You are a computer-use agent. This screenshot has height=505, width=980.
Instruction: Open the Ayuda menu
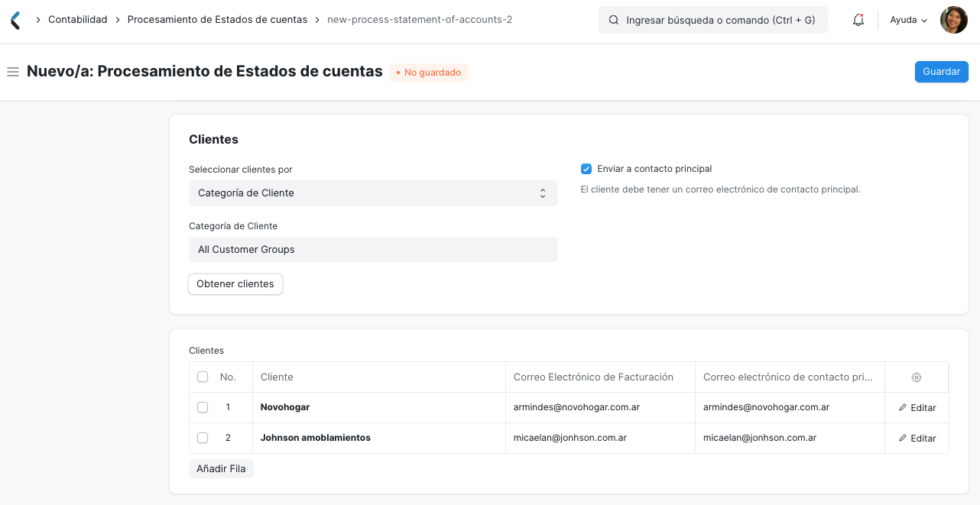pos(907,19)
